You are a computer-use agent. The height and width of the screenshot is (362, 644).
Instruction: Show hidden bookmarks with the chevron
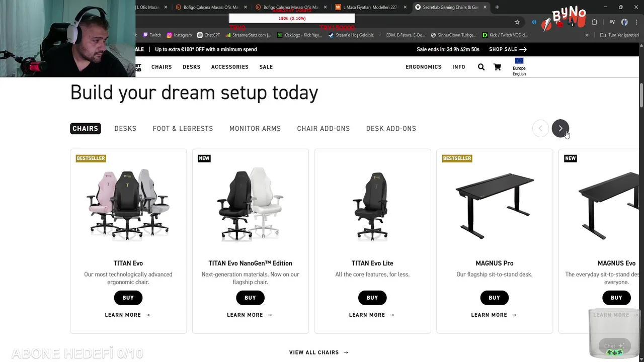[x=587, y=35]
